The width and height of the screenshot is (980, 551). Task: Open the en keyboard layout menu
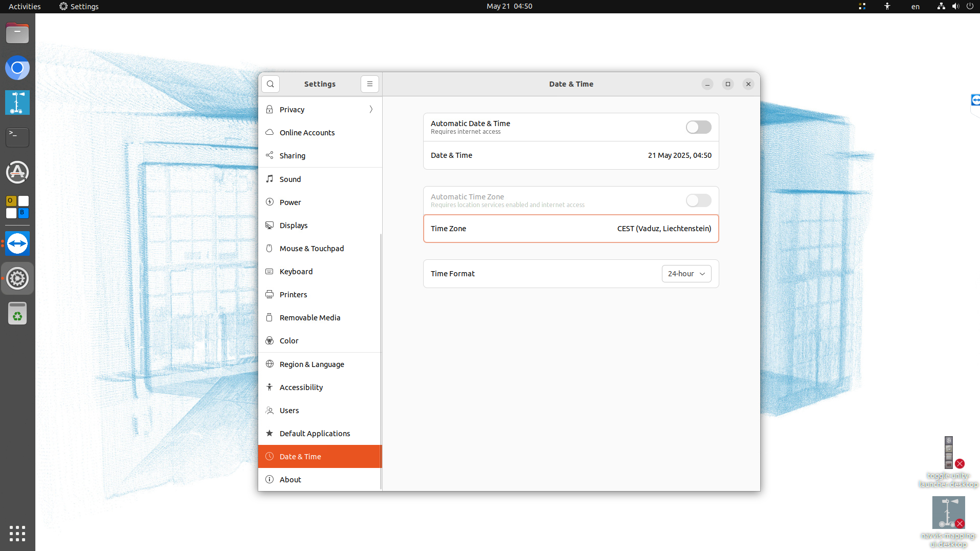coord(915,7)
